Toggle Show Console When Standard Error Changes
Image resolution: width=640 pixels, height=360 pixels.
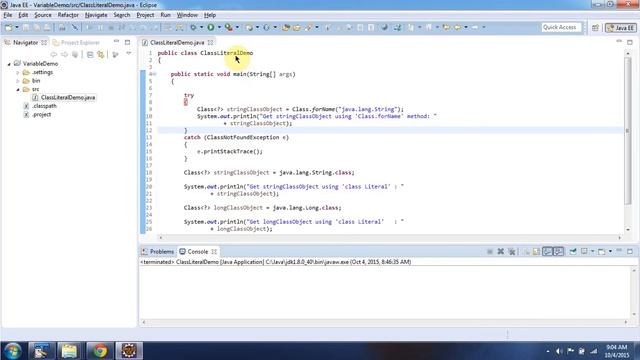[558, 251]
